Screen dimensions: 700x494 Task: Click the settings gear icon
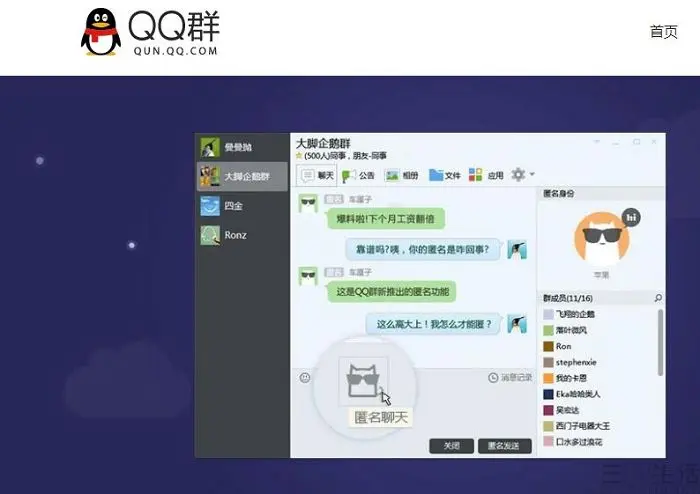click(x=518, y=174)
